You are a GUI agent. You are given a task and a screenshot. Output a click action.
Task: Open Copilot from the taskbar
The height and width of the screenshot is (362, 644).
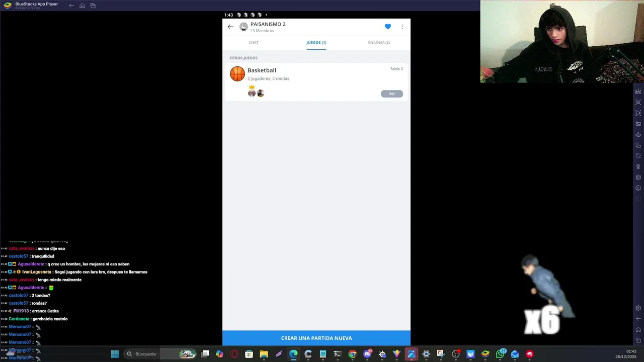(220, 354)
